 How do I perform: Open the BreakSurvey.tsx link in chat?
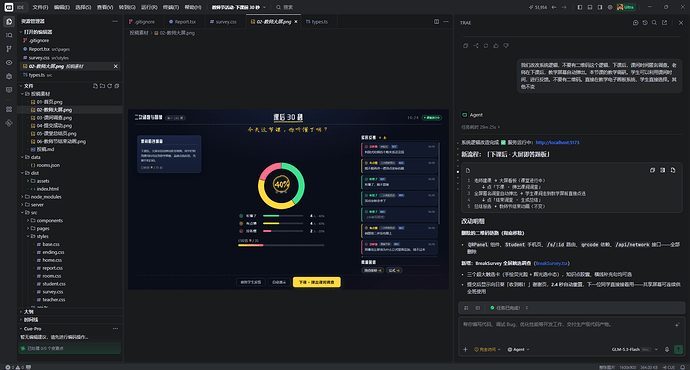click(551, 263)
